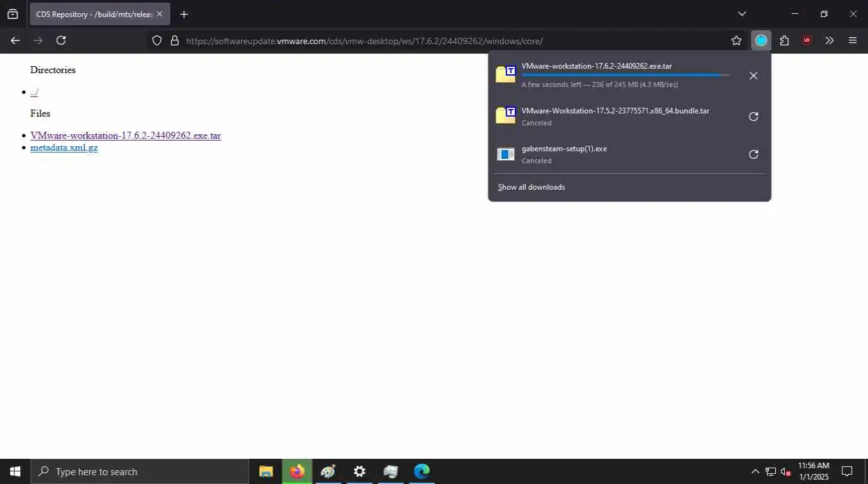Show hidden system tray icons
The height and width of the screenshot is (484, 868).
(x=755, y=471)
